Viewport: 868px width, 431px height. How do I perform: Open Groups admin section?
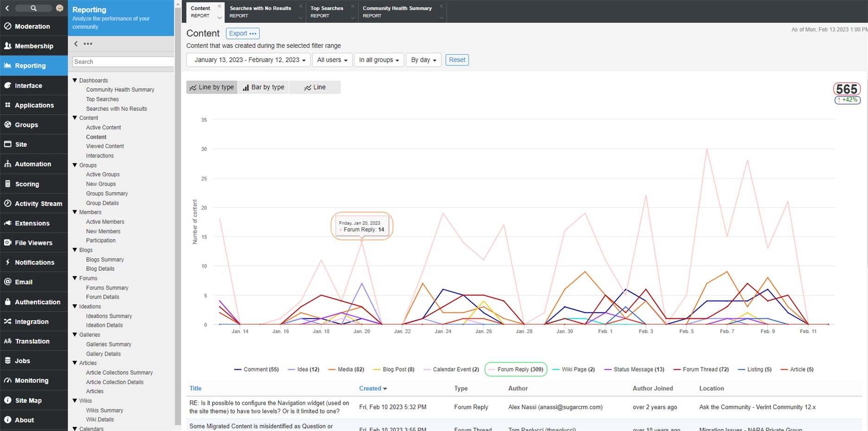[33, 125]
